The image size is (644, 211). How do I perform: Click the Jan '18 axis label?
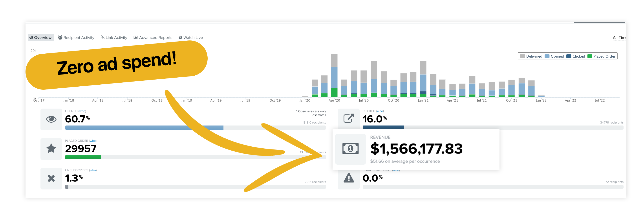point(68,100)
